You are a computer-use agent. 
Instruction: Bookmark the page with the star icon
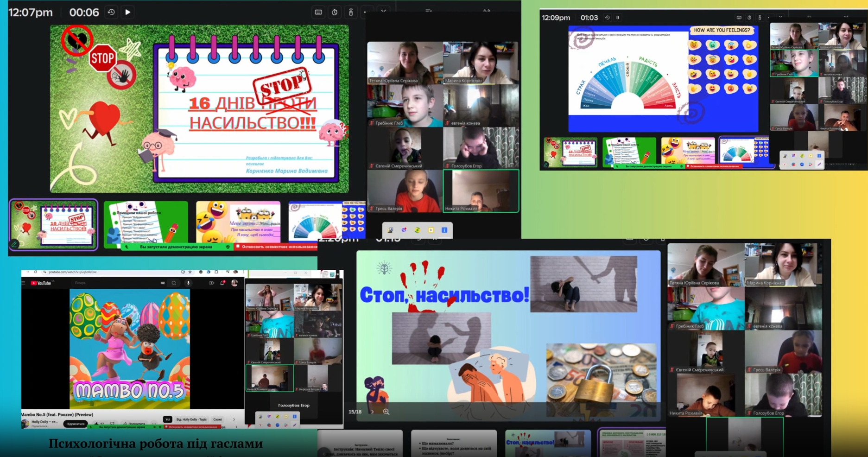coord(190,272)
